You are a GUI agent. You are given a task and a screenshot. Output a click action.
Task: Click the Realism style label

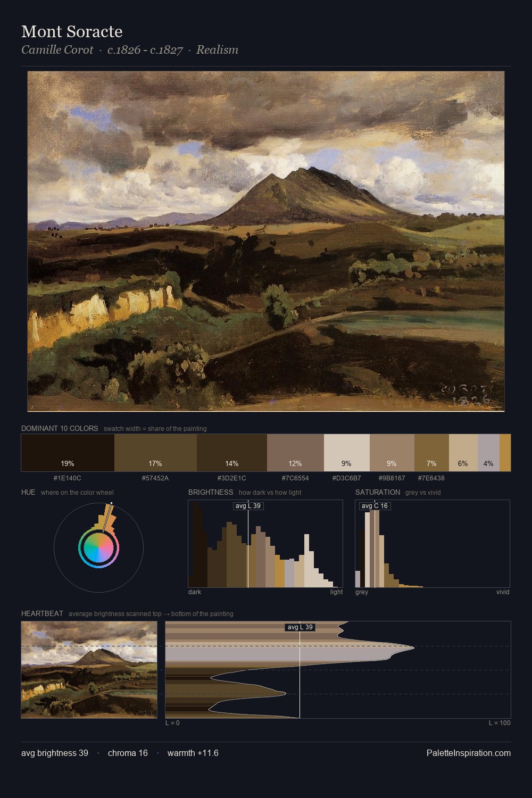pyautogui.click(x=217, y=50)
